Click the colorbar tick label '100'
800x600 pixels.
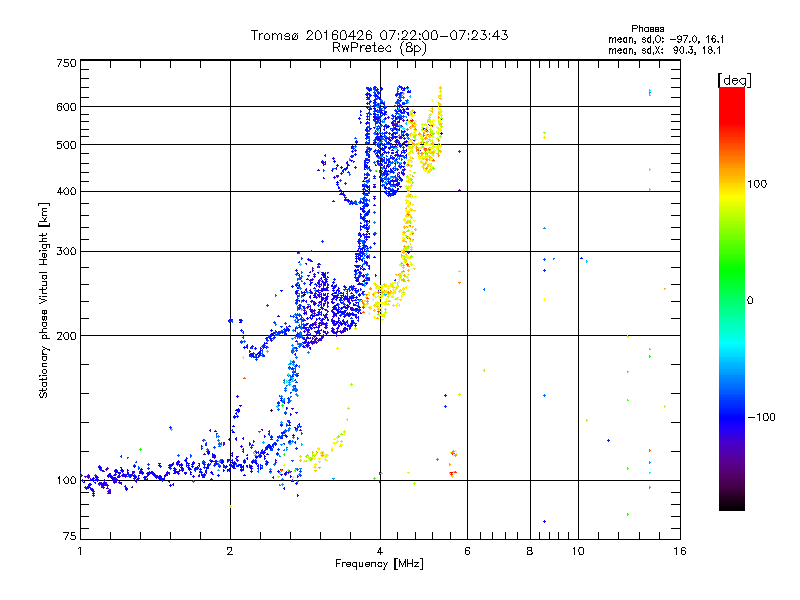(x=757, y=184)
